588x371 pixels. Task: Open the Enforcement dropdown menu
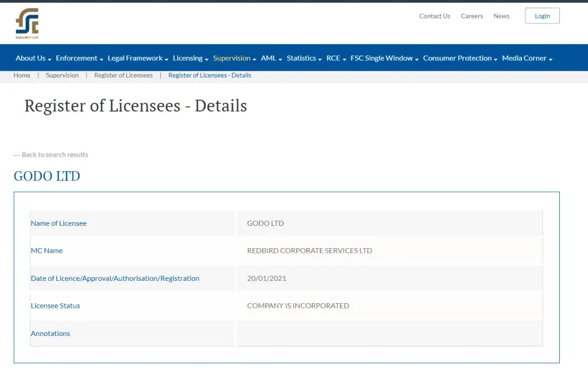click(x=79, y=58)
